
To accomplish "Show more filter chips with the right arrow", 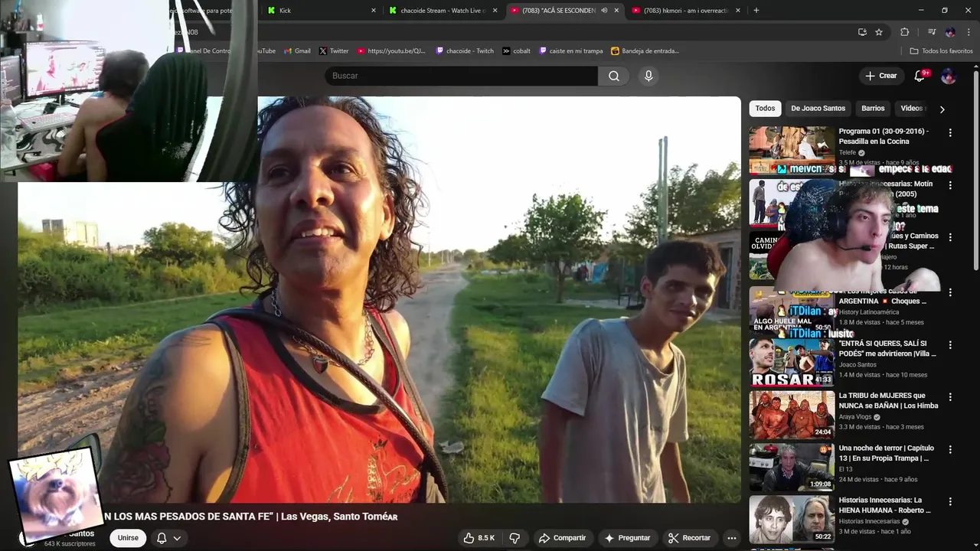I will click(942, 109).
